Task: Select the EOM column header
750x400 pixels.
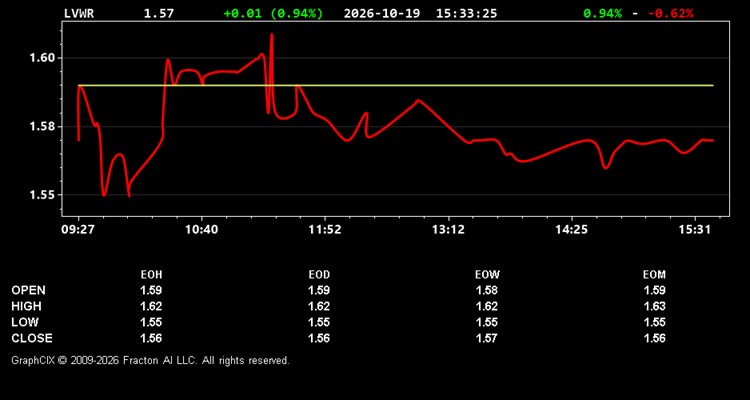Action: point(654,275)
